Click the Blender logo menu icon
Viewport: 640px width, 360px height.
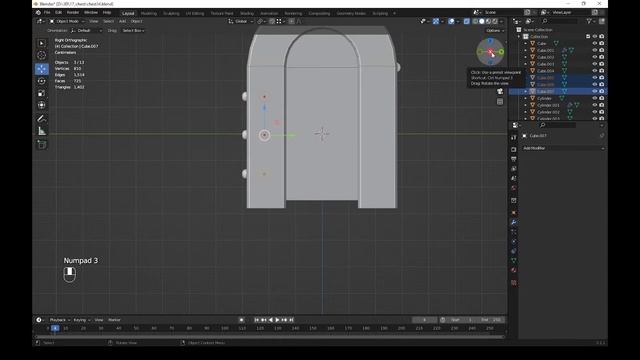pyautogui.click(x=38, y=13)
